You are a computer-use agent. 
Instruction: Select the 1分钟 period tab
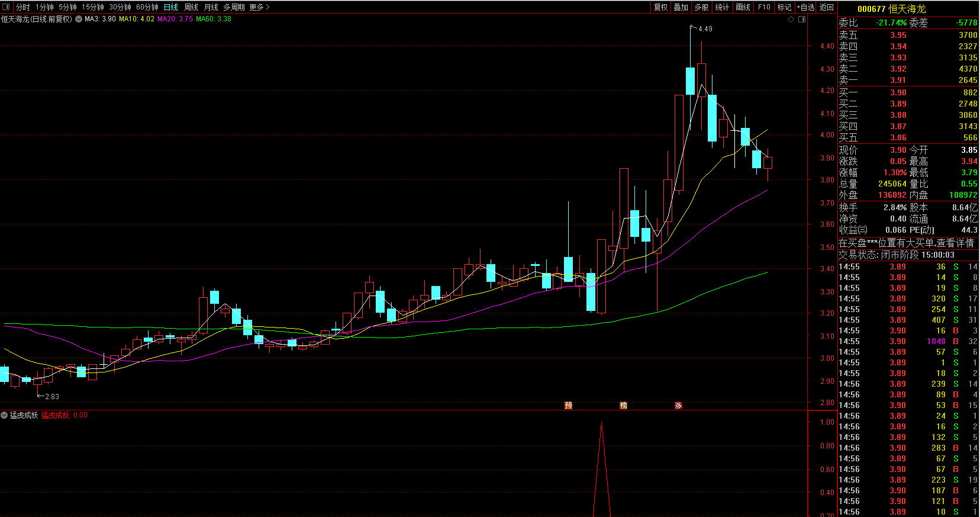point(44,7)
